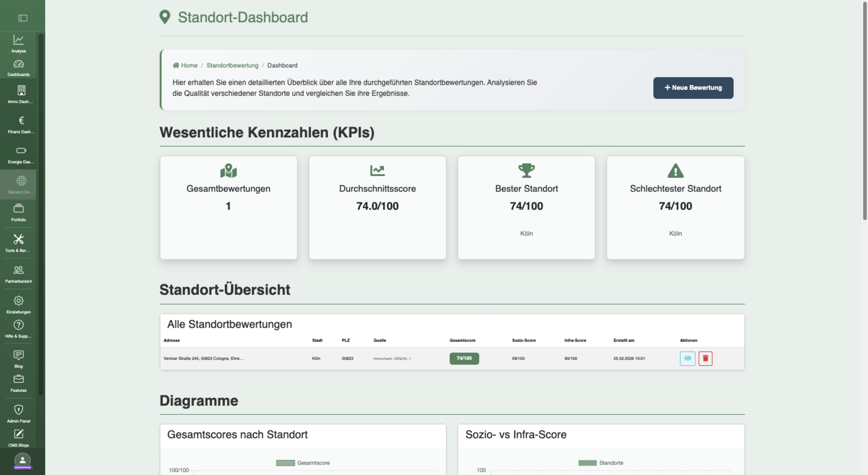Toggle the Standorte chart legend swatch
Viewport: 868px width, 475px height.
587,463
